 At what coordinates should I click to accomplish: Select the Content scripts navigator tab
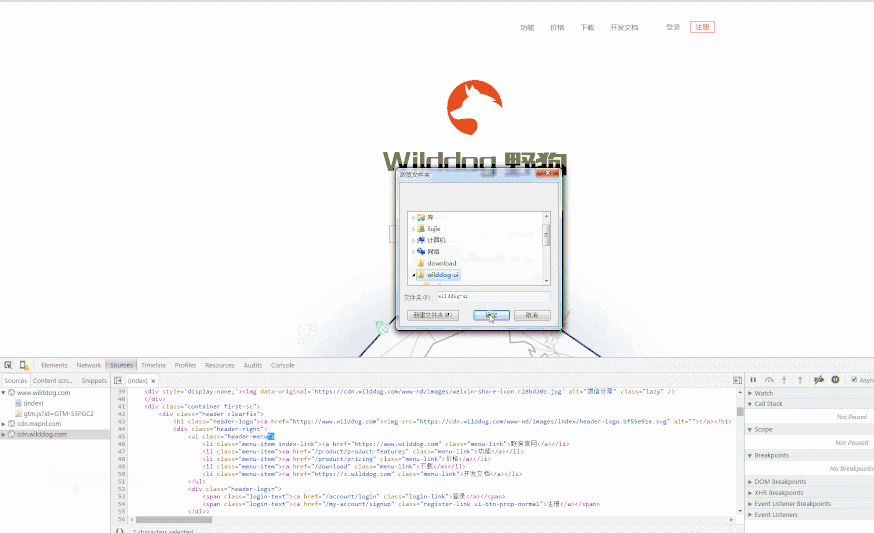52,380
